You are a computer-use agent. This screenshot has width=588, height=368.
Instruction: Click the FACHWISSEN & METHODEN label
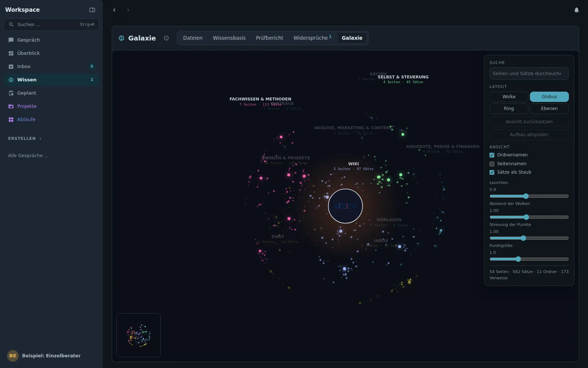click(x=260, y=99)
